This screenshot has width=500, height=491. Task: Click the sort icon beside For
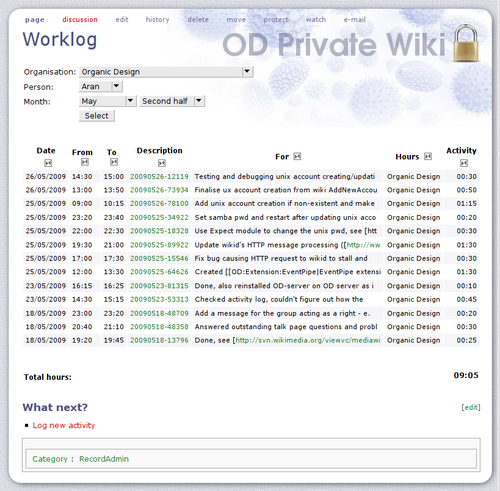297,156
